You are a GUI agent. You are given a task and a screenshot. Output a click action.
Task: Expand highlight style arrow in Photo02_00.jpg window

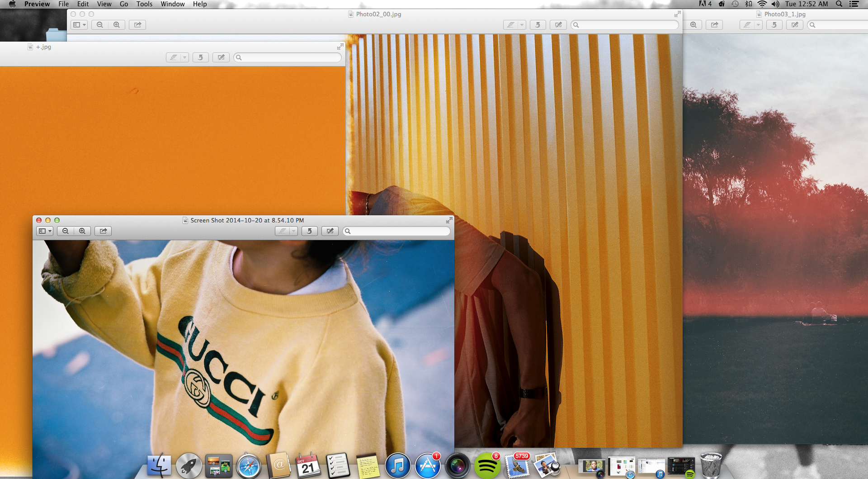522,25
